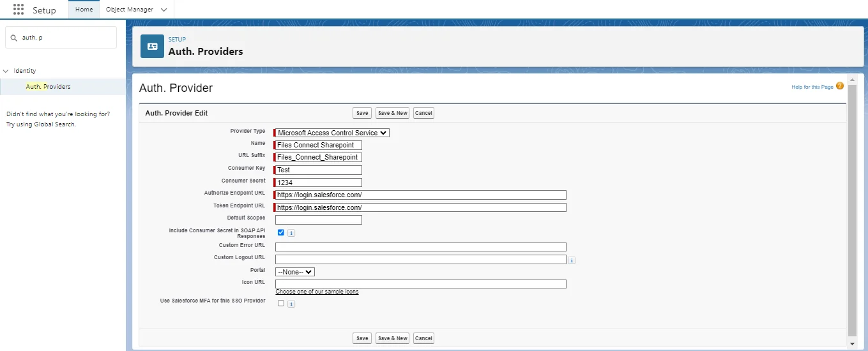Image resolution: width=868 pixels, height=351 pixels.
Task: Switch to the Home tab
Action: [x=84, y=10]
